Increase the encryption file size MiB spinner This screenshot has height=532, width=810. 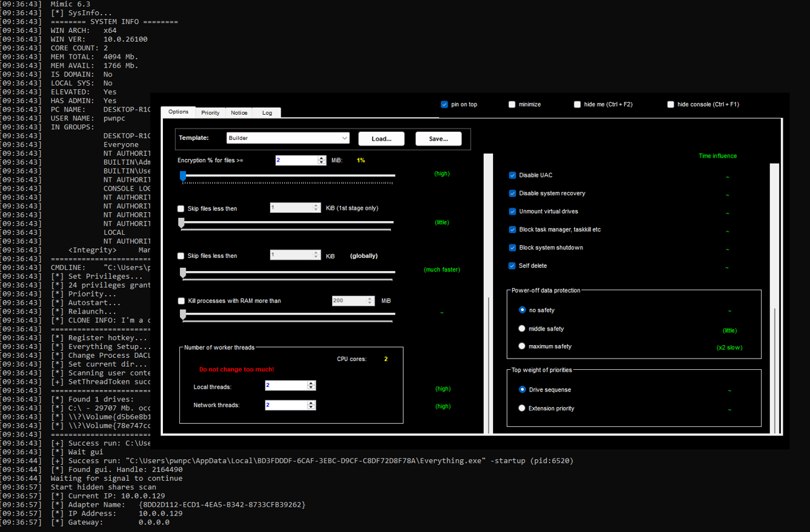pyautogui.click(x=321, y=158)
